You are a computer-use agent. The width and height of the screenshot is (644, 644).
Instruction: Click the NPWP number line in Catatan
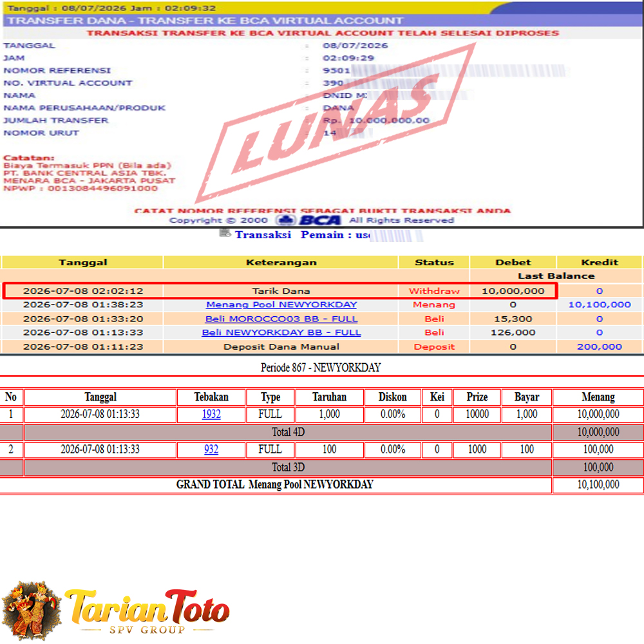coord(80,189)
